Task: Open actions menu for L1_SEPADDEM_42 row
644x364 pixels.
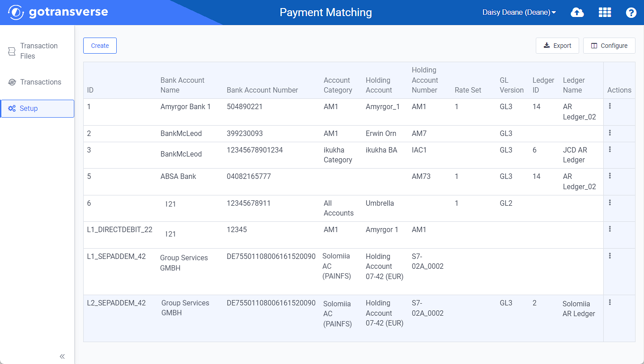Action: coord(610,256)
